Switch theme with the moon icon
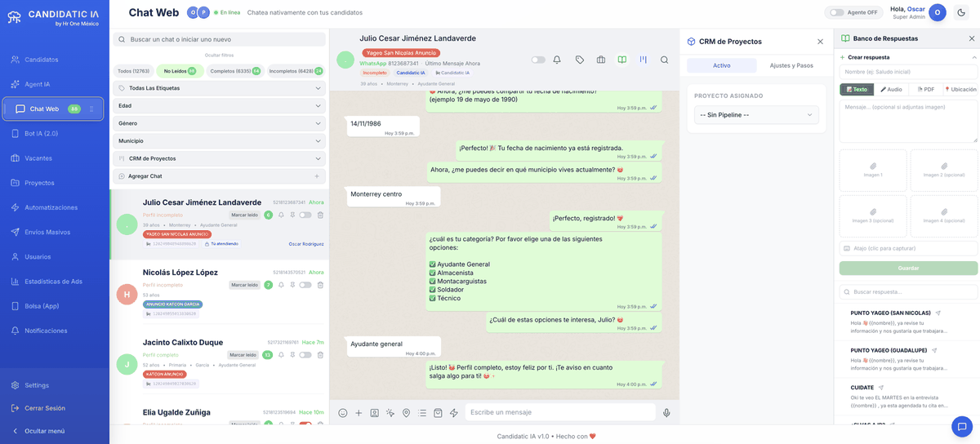980x444 pixels. tap(961, 12)
